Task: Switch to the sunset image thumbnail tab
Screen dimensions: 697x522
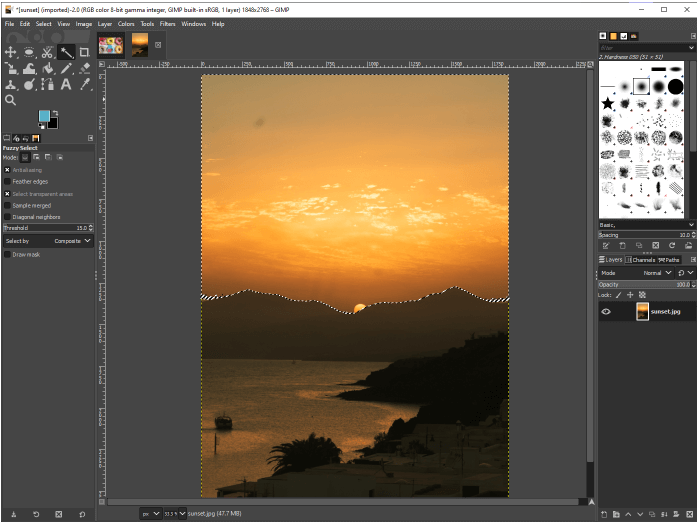Action: click(140, 44)
